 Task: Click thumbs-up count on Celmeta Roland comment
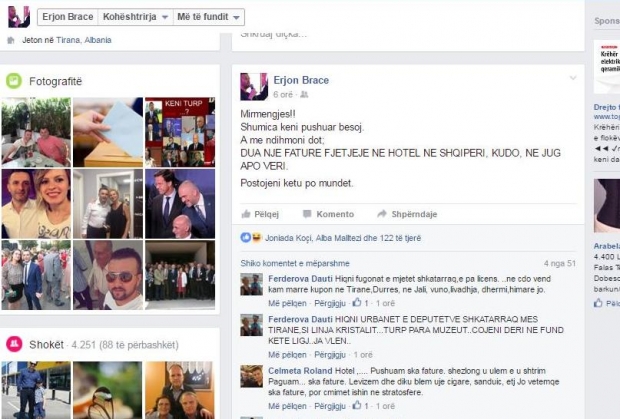click(x=361, y=406)
